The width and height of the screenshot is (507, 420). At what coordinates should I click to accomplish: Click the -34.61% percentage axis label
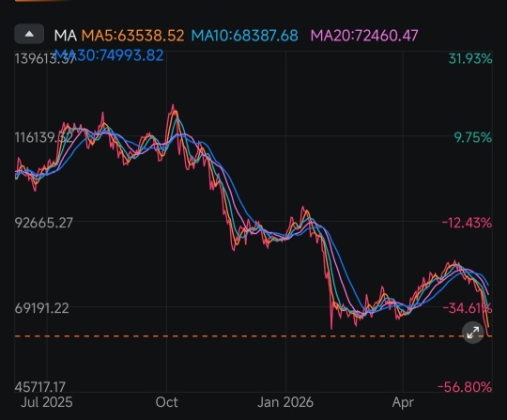pyautogui.click(x=468, y=308)
